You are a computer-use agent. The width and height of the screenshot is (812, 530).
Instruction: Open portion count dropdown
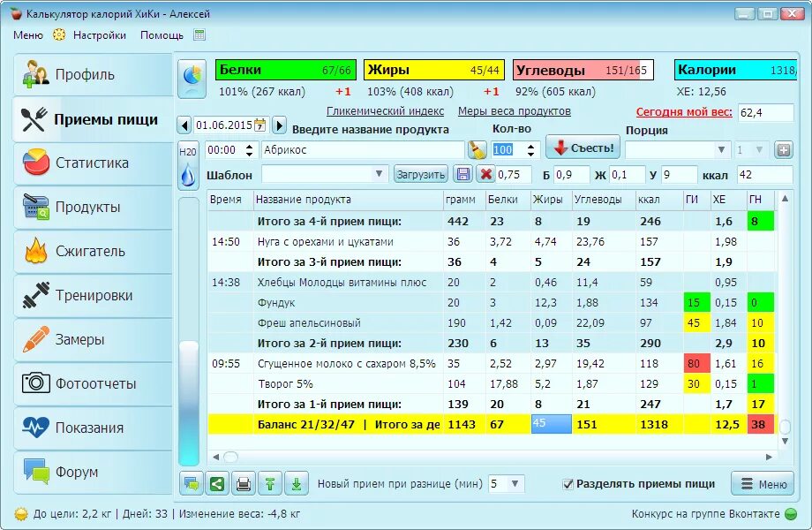[x=760, y=150]
